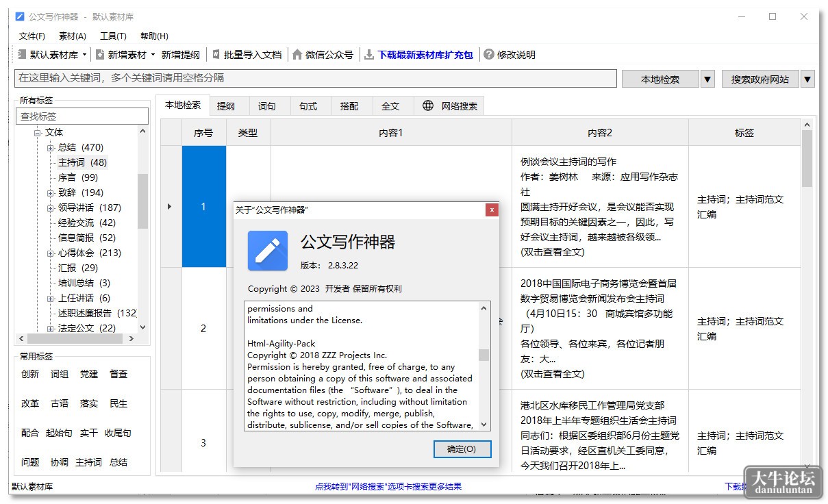Viewport: 828px width, 504px height.
Task: Click tag tree vertical scrollbar thumb
Action: pyautogui.click(x=142, y=201)
